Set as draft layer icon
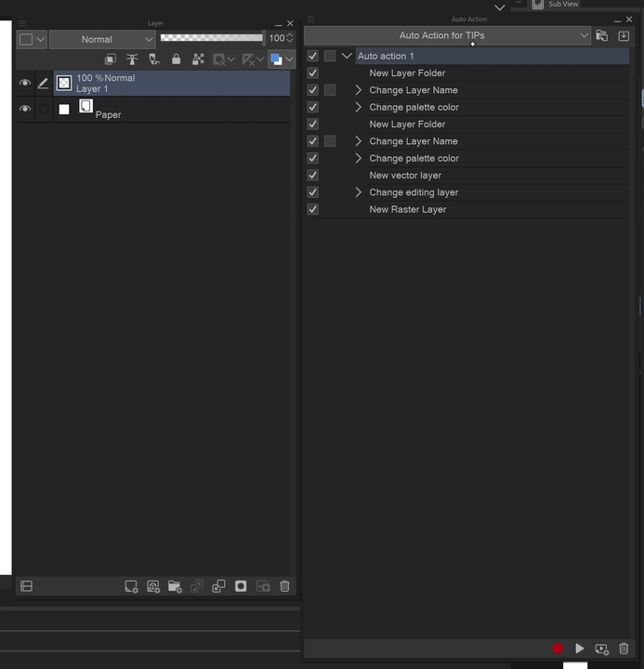Screen dimensions: 644x669 (x=154, y=59)
